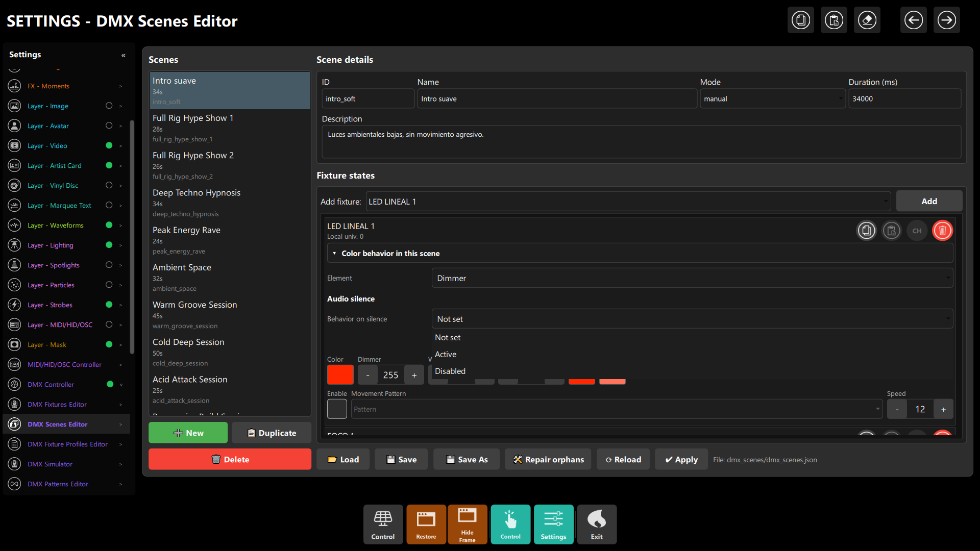The width and height of the screenshot is (980, 551).
Task: Click the eraser icon in the top header
Action: [867, 20]
